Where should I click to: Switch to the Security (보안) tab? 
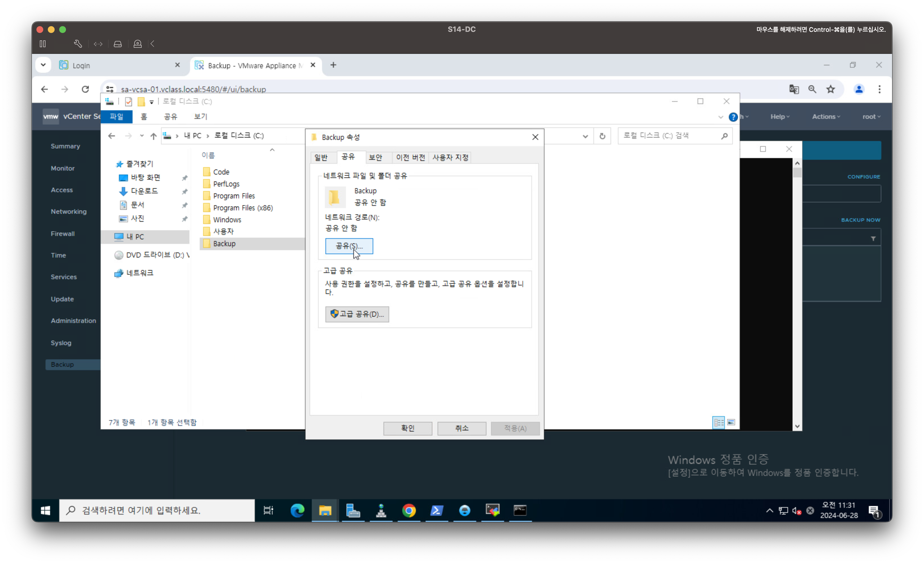375,157
